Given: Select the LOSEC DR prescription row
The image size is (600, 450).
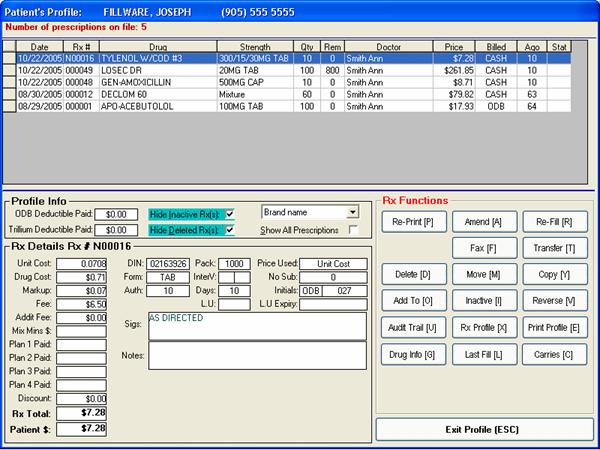Looking at the screenshot, I should coord(293,70).
